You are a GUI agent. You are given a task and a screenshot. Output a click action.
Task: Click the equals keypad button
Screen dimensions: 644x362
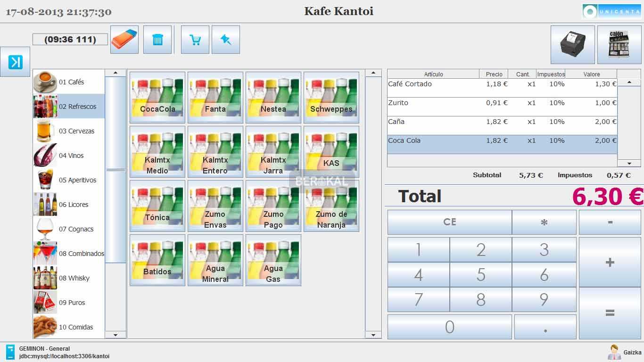coord(610,313)
